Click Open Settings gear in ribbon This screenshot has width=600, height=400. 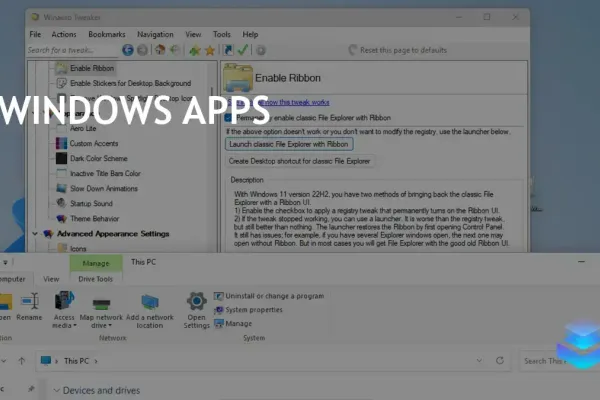click(x=197, y=310)
